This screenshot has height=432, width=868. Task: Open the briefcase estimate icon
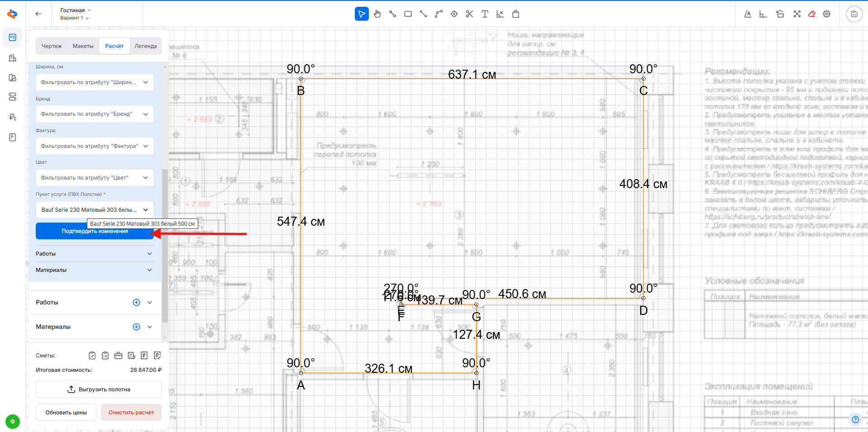pos(118,356)
